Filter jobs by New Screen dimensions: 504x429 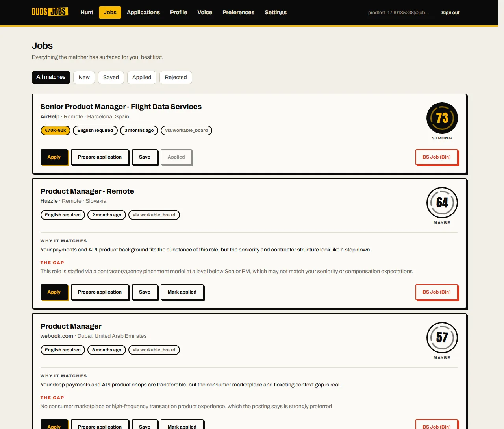84,78
